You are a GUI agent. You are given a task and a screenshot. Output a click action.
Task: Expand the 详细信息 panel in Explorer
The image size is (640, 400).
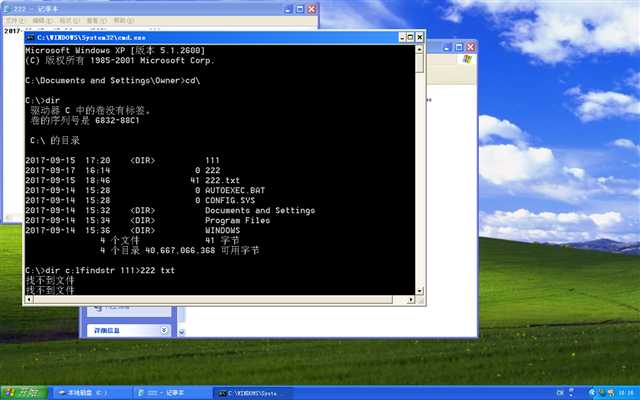point(164,330)
